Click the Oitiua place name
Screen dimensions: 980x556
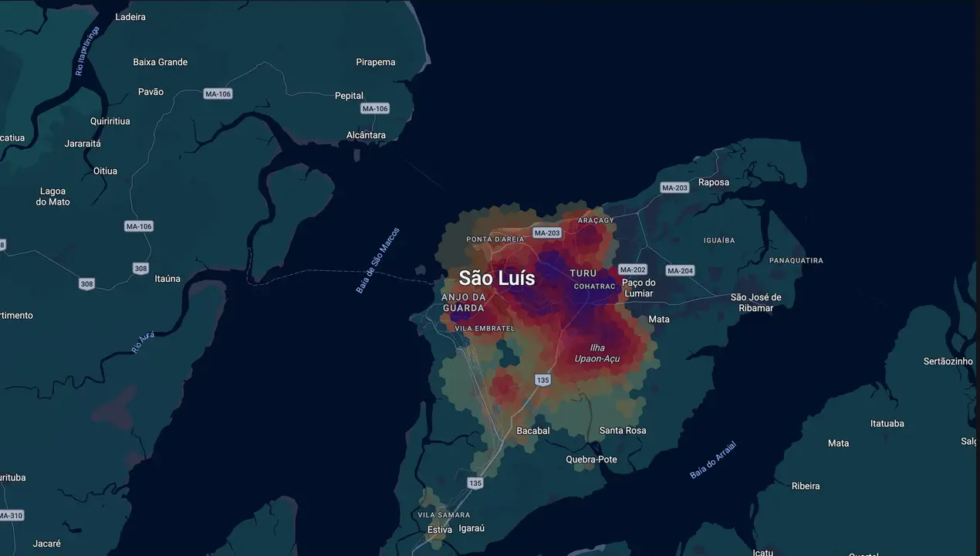[x=105, y=171]
